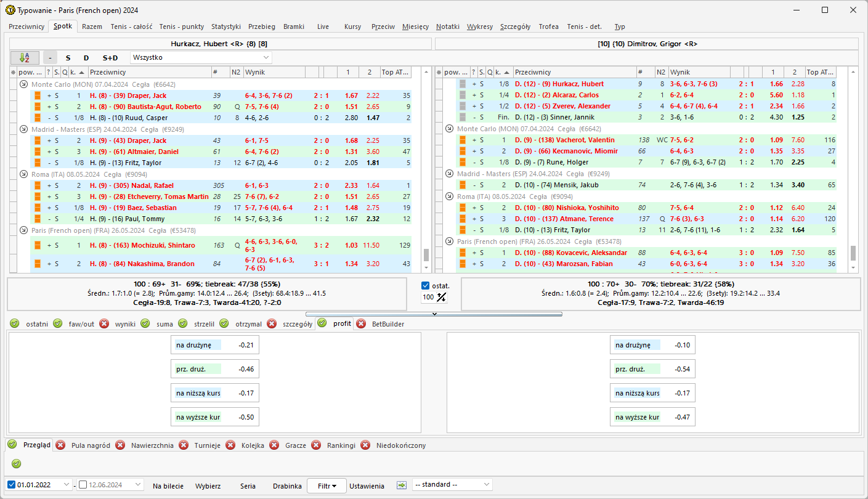
Task: Click the red X icon on Pula nagród
Action: coord(60,445)
